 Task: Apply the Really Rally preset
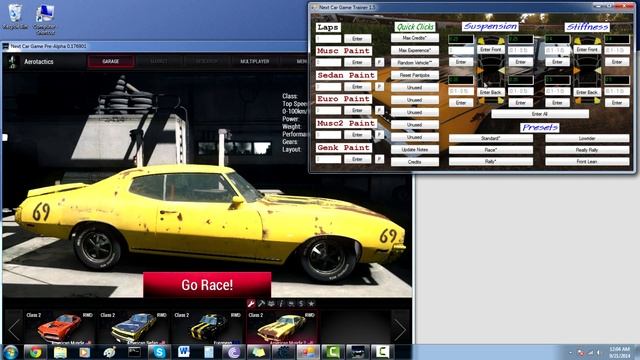pos(587,150)
